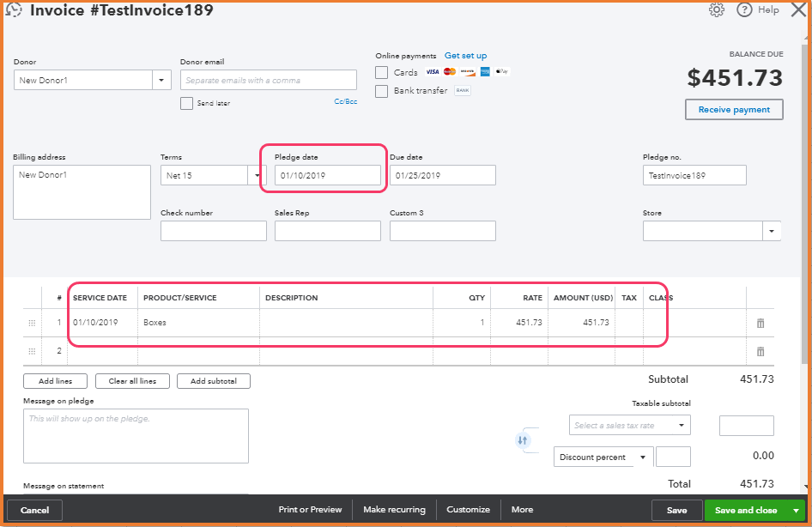Close the invoice window
Viewport: 812px width, 527px height.
tap(799, 9)
